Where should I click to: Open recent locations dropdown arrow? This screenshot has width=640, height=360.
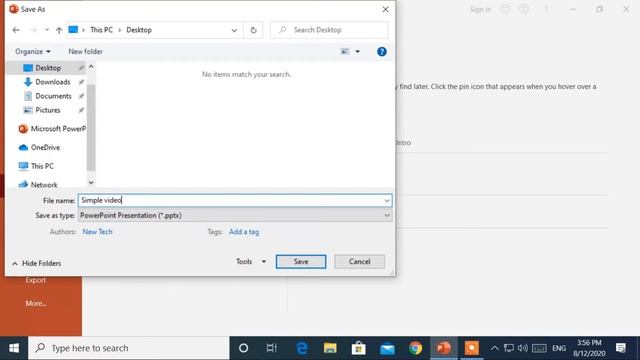(x=47, y=30)
